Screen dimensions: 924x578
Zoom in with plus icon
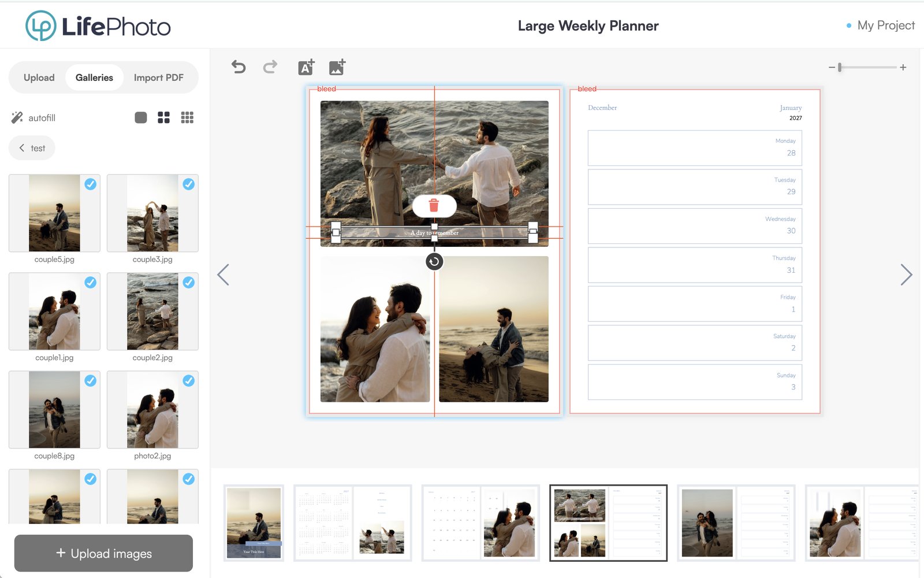(903, 68)
